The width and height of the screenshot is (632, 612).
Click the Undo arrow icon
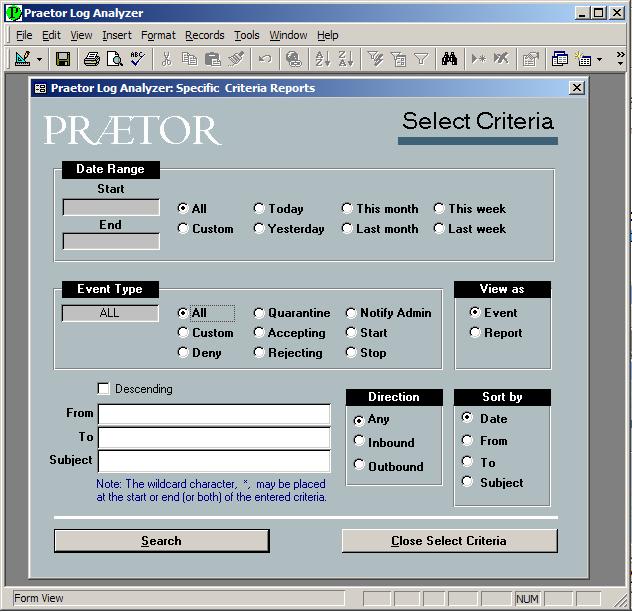(265, 59)
